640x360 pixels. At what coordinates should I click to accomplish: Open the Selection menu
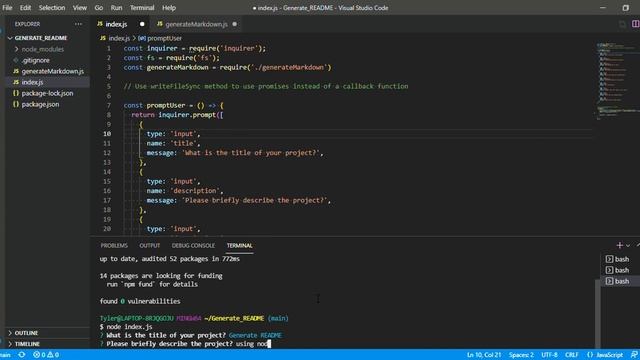pos(52,8)
